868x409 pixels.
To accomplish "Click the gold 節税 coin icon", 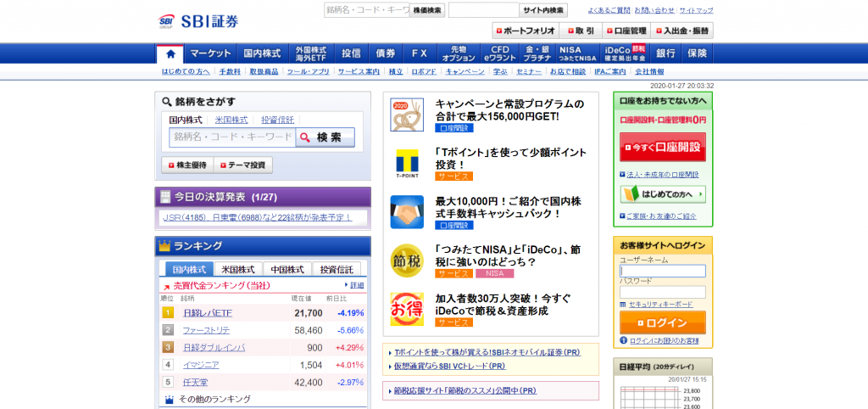I will (407, 261).
